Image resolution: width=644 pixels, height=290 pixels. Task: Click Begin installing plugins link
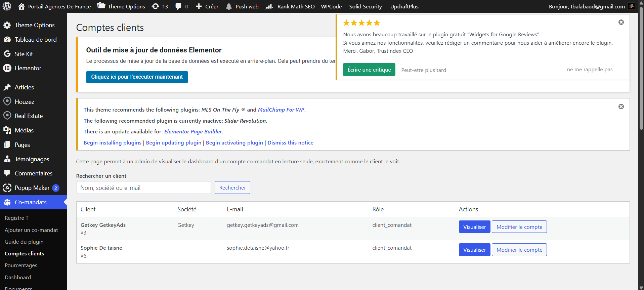[x=113, y=143]
